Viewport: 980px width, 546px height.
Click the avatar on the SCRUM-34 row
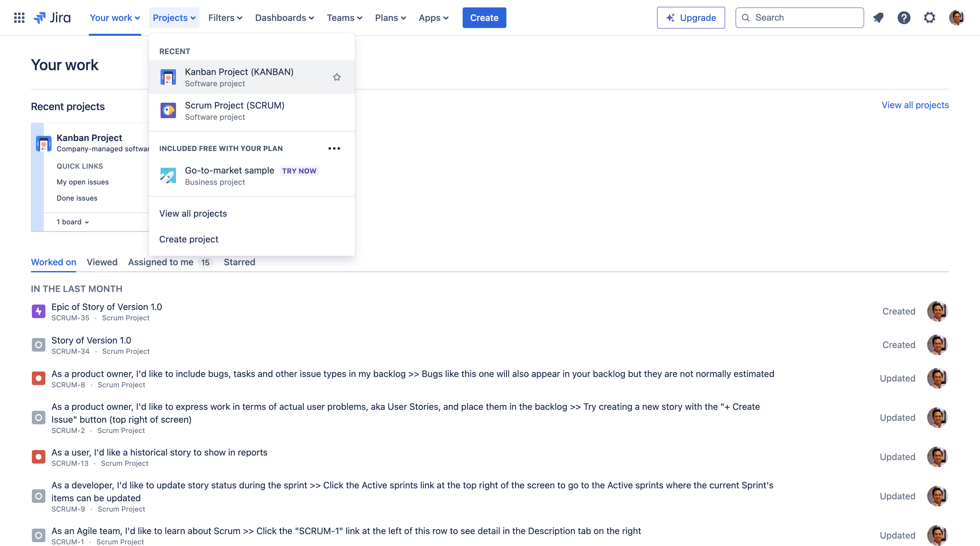point(938,345)
